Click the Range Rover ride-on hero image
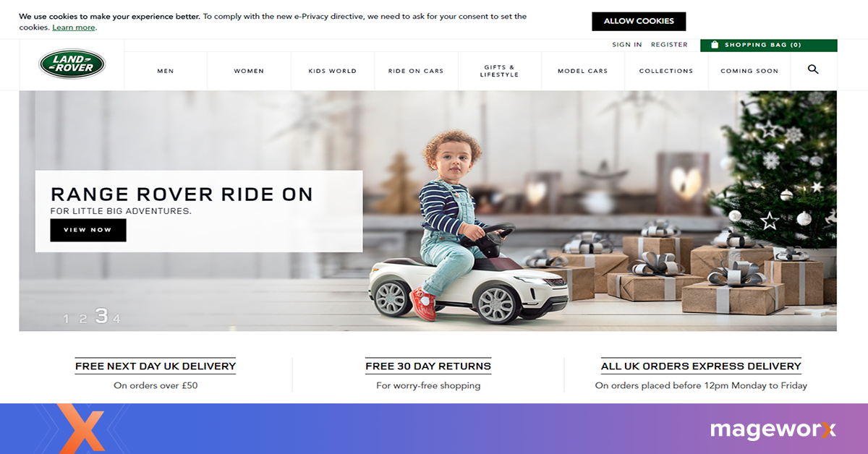 coord(427,211)
